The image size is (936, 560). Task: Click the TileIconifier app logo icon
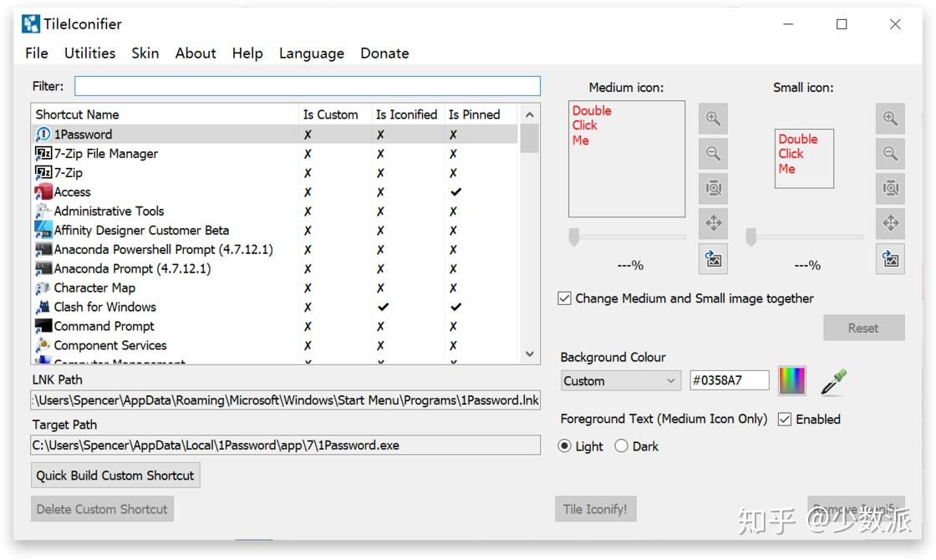tap(31, 24)
